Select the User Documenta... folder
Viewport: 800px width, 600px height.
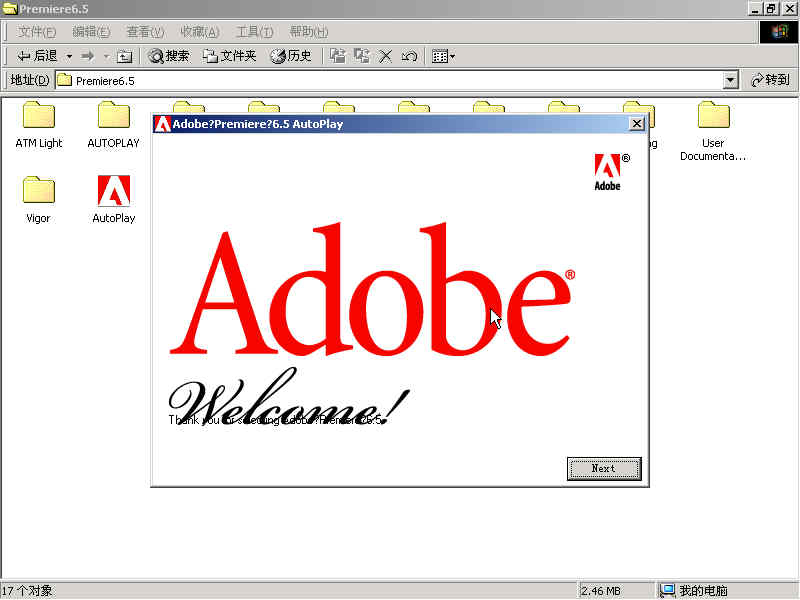[713, 131]
